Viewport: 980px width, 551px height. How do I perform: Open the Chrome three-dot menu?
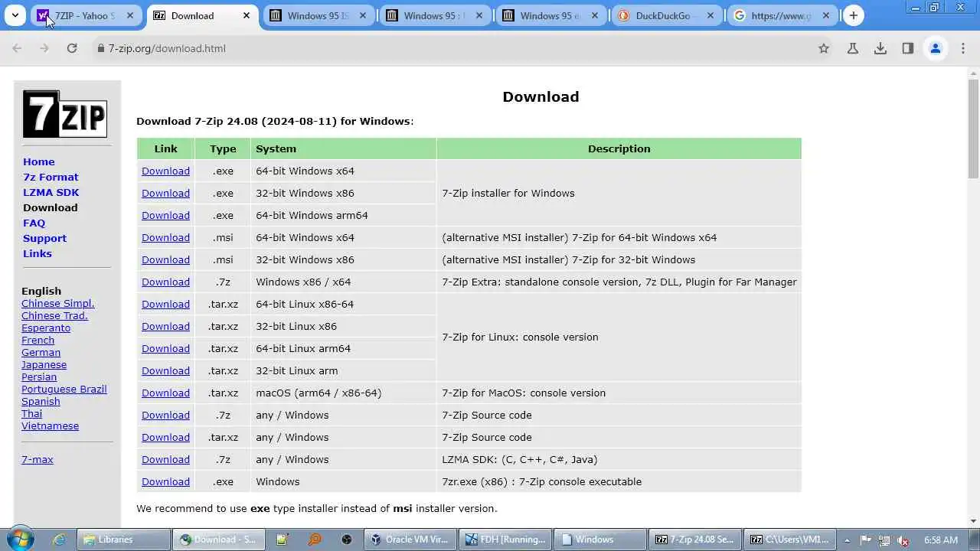pyautogui.click(x=963, y=48)
